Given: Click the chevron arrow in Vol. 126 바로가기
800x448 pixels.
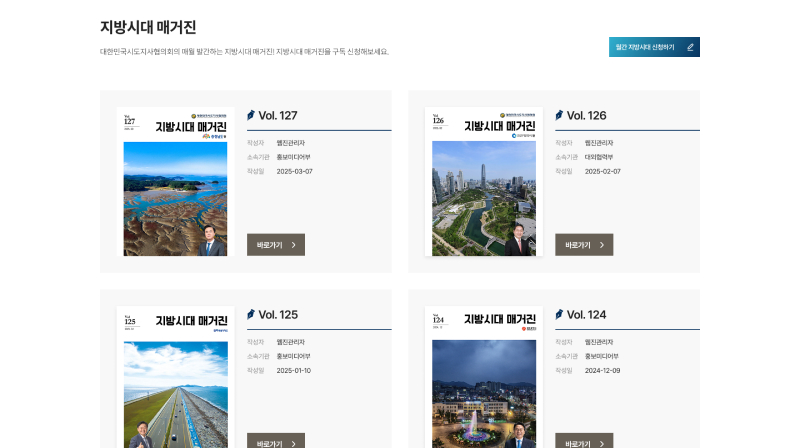Looking at the screenshot, I should point(602,245).
